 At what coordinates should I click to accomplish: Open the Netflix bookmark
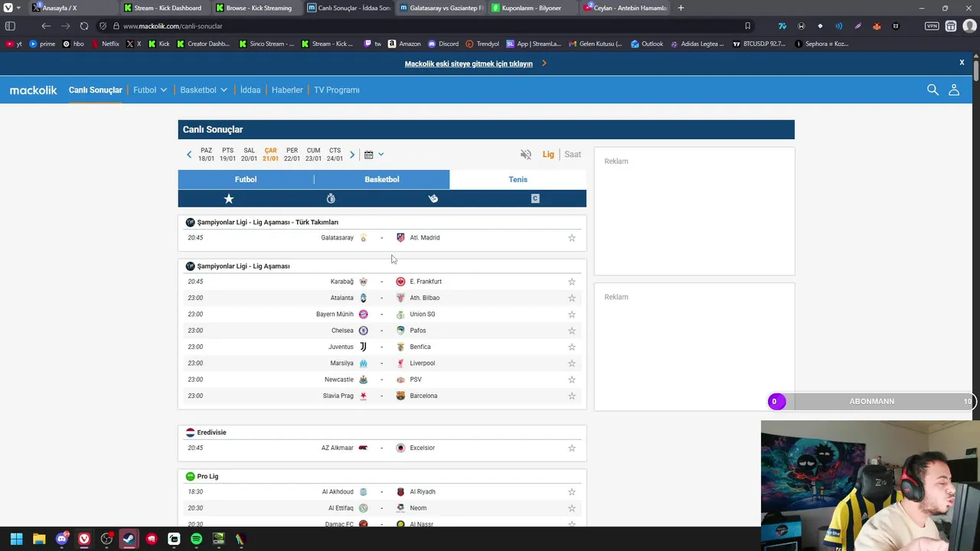[x=106, y=44]
